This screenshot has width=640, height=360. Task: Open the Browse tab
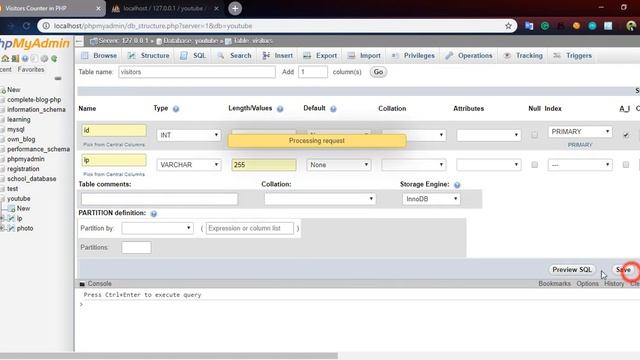click(x=100, y=56)
